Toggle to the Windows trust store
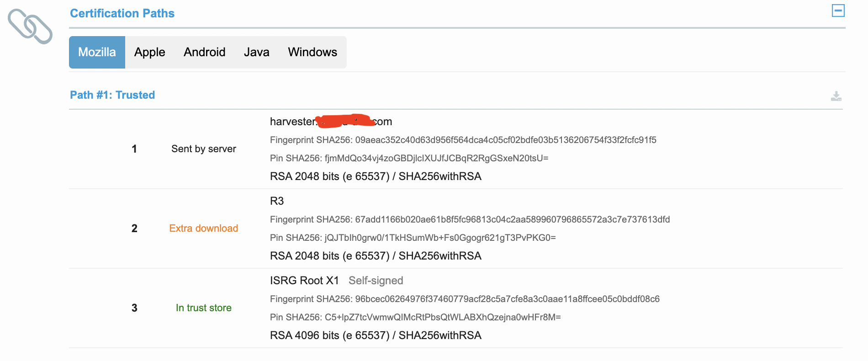868x361 pixels. click(x=312, y=52)
